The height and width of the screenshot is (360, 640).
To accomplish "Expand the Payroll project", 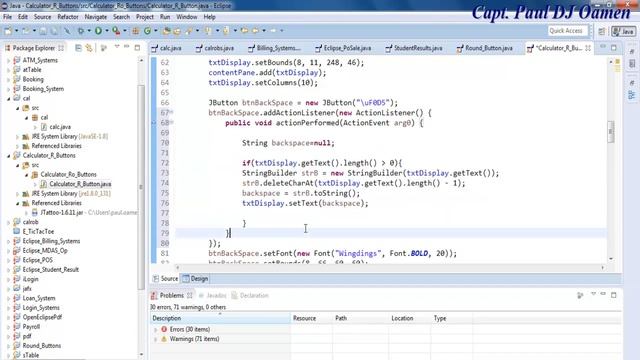I will (x=9, y=327).
